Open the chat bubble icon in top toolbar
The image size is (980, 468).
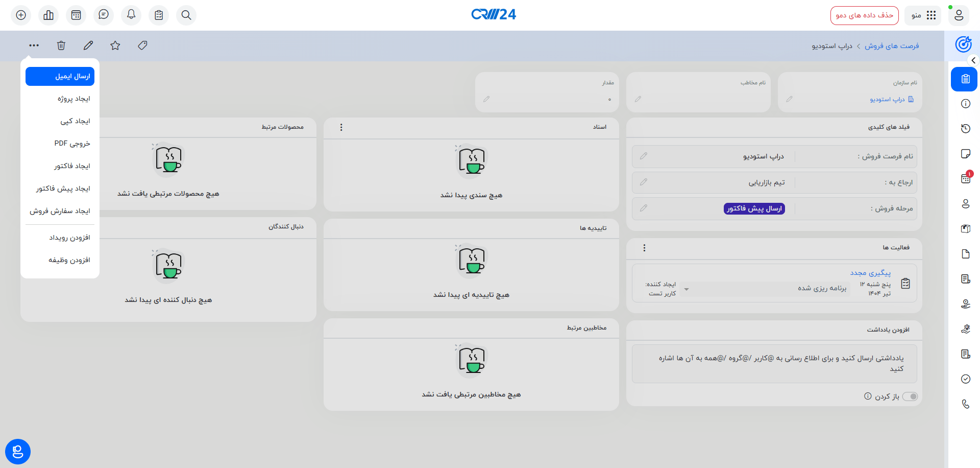(x=103, y=15)
